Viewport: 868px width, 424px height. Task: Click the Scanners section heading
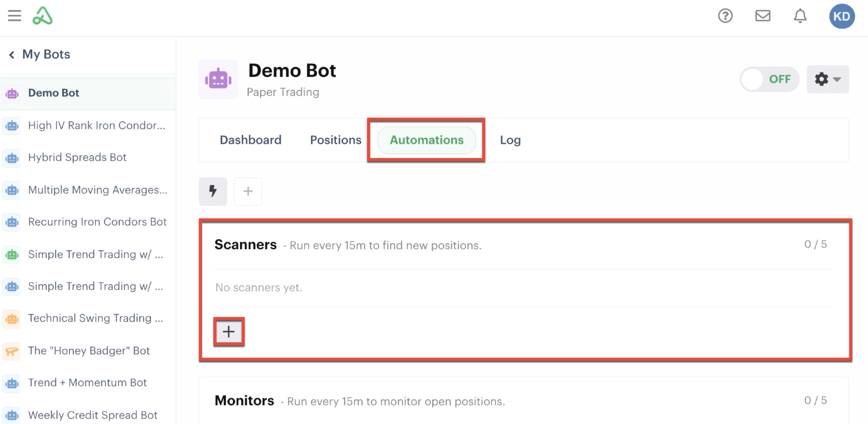(x=245, y=244)
